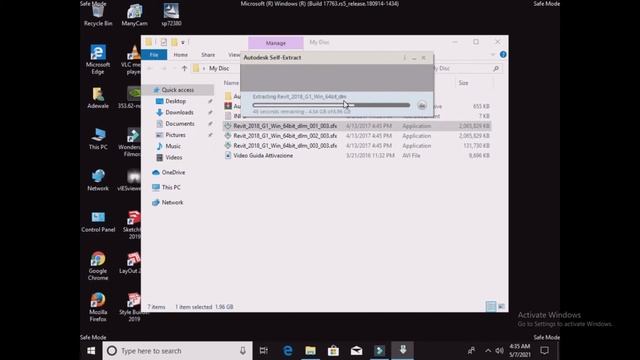The height and width of the screenshot is (360, 640).
Task: Click the My Disc address breadcrumb
Action: (219, 69)
